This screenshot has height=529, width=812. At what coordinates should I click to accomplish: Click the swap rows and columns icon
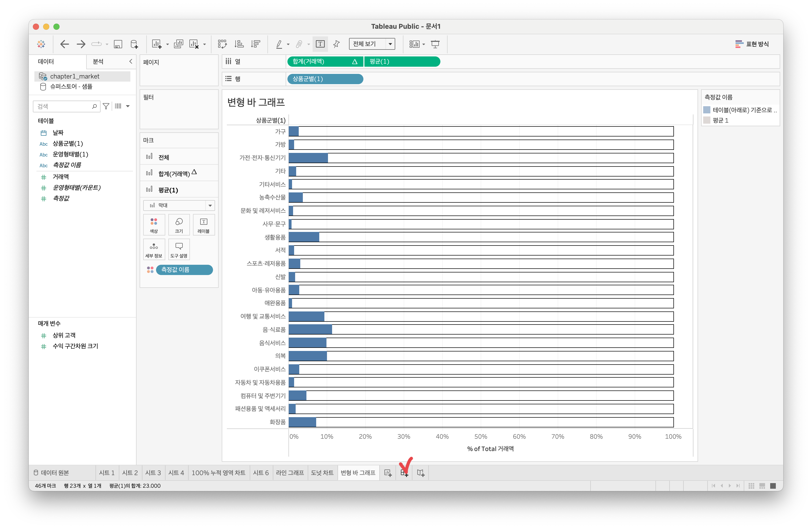pos(222,44)
